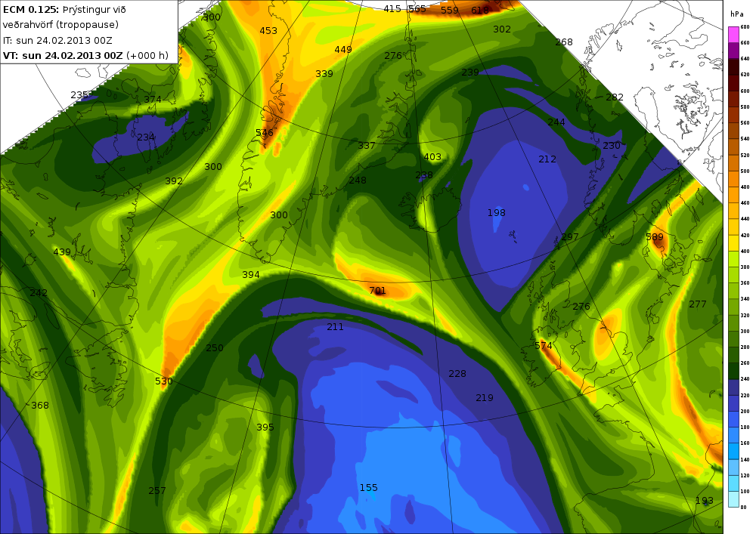Click the 193 value at bottom right
Screen dimensions: 756x534
click(x=705, y=501)
